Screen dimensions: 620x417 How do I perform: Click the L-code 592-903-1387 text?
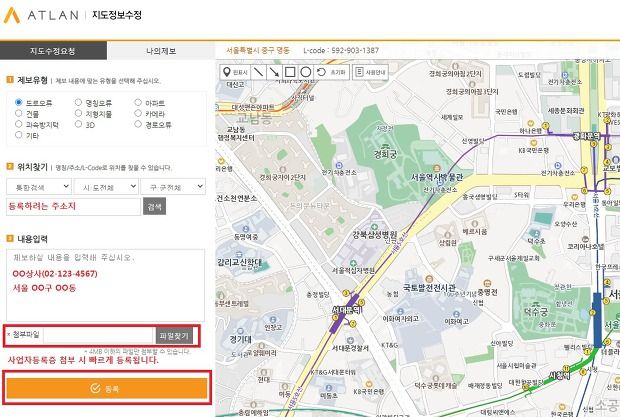341,51
